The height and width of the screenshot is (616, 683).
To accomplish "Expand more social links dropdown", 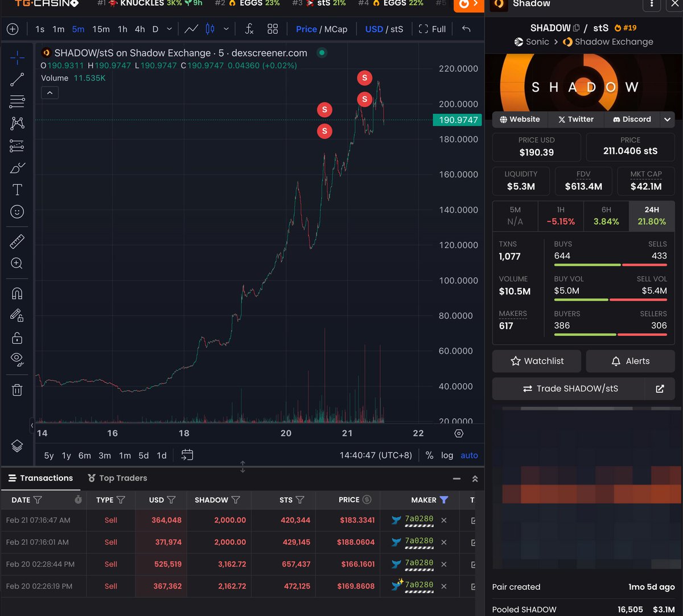I will pyautogui.click(x=667, y=120).
